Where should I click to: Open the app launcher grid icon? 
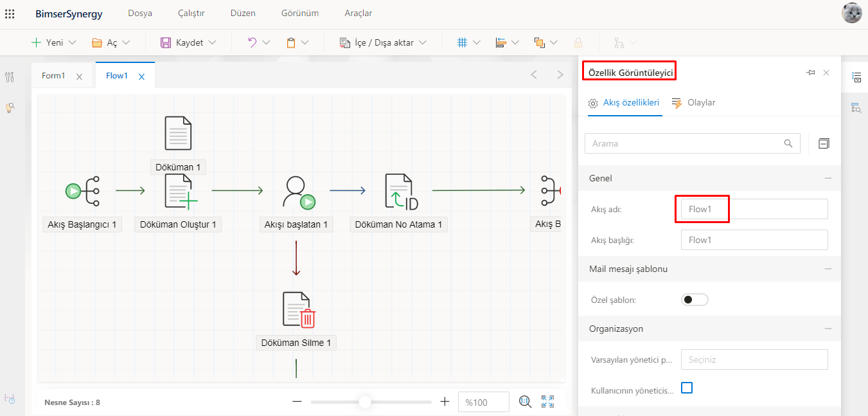click(10, 14)
